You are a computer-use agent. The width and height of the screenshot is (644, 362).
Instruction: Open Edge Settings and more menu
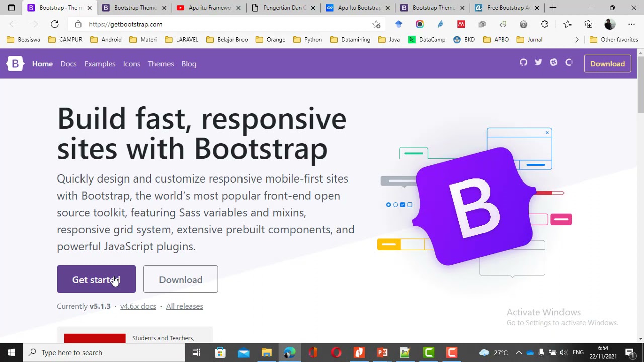[631, 24]
